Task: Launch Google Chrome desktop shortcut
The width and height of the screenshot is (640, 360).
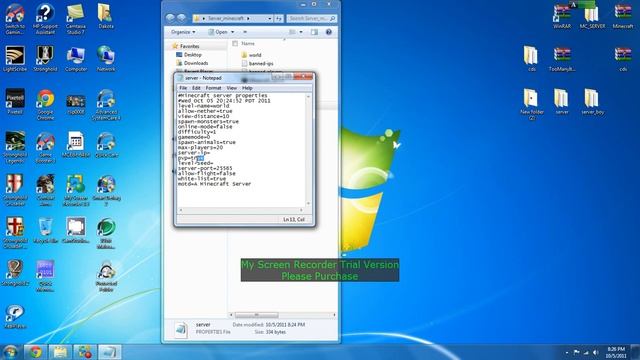Action: coord(45,104)
